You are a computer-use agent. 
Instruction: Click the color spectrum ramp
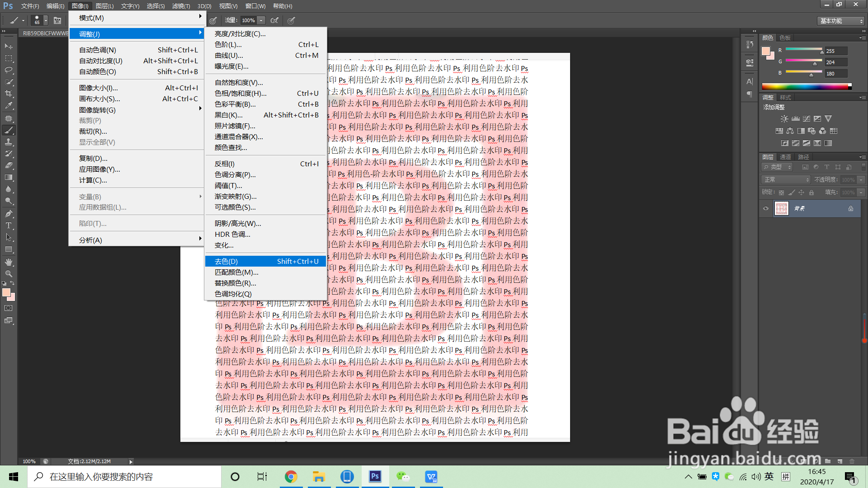(807, 86)
